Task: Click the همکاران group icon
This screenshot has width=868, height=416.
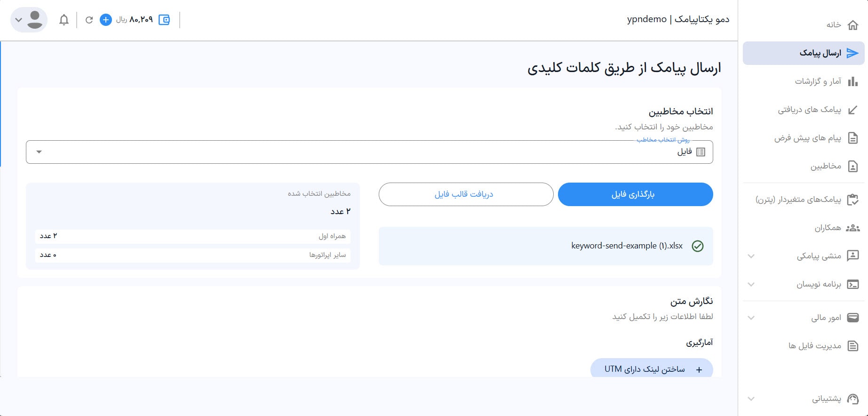Action: (x=852, y=228)
